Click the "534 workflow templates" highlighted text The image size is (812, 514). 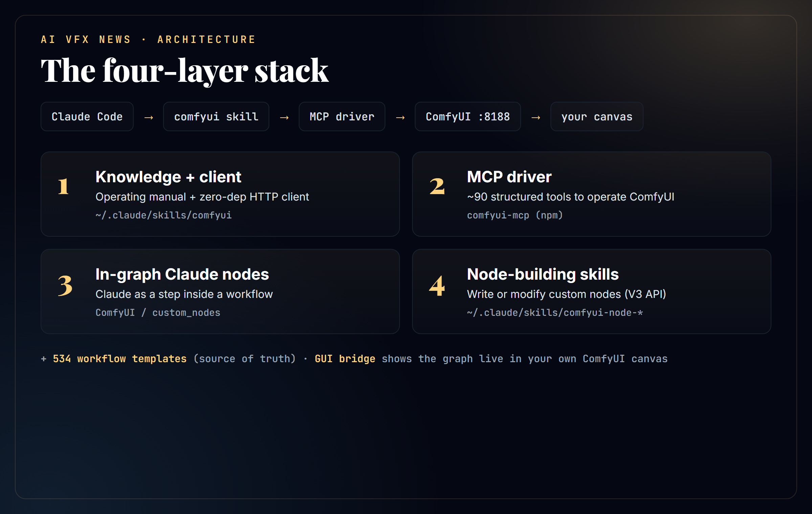click(120, 358)
